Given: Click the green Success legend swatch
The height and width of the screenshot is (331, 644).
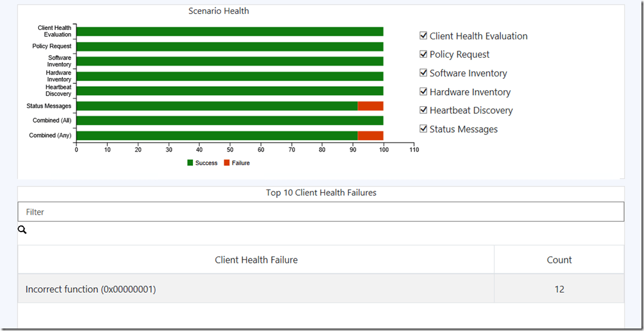Looking at the screenshot, I should (x=190, y=163).
